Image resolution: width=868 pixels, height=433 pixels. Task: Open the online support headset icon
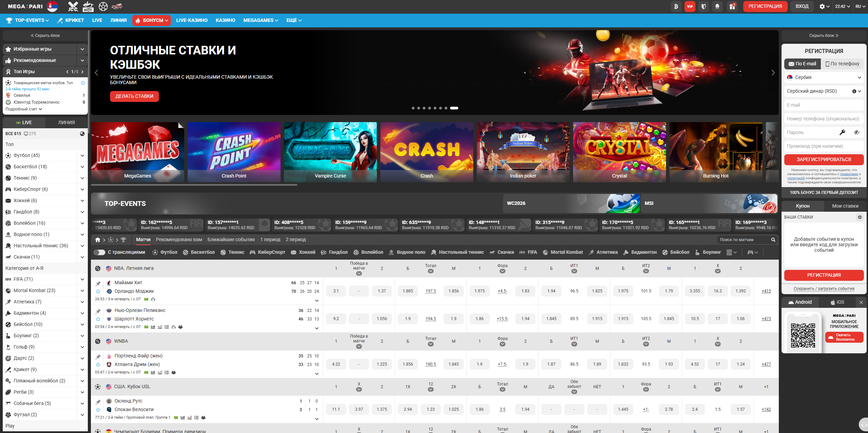[864, 425]
